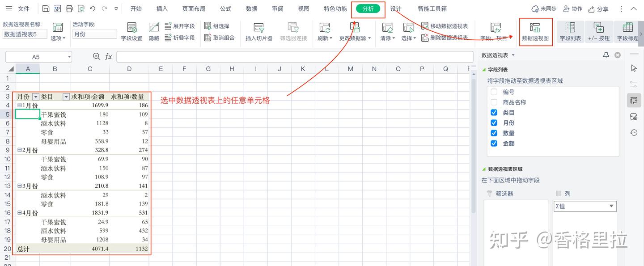This screenshot has width=644, height=266.
Task: Toggle +/- 按钮 display
Action: coord(599,32)
